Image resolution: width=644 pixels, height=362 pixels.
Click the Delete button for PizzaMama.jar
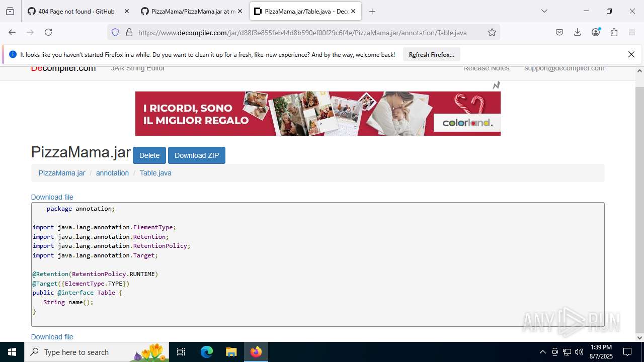click(x=149, y=155)
